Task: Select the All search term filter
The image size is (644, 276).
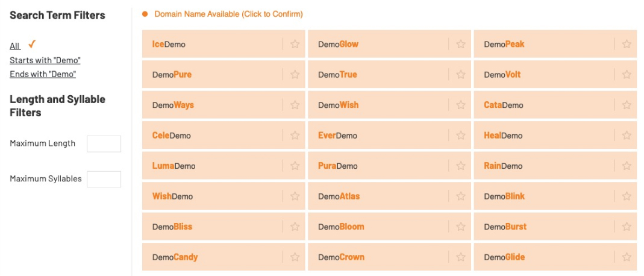Action: click(x=15, y=46)
